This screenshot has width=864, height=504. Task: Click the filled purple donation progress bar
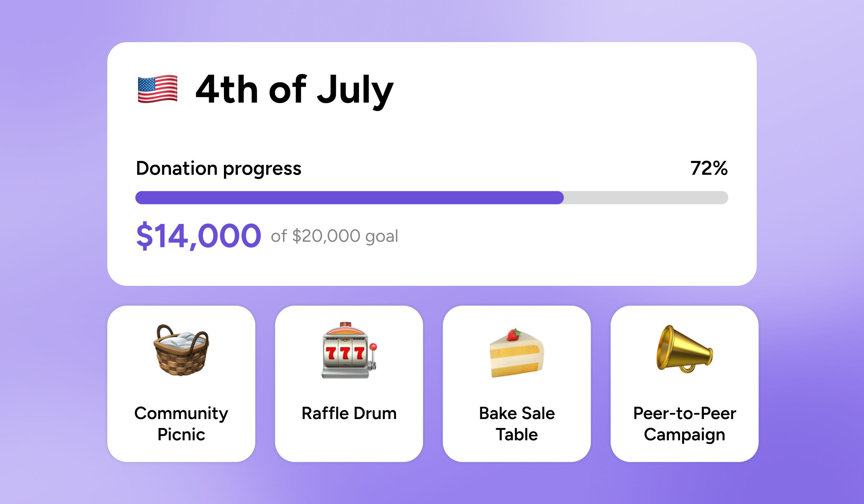point(349,198)
